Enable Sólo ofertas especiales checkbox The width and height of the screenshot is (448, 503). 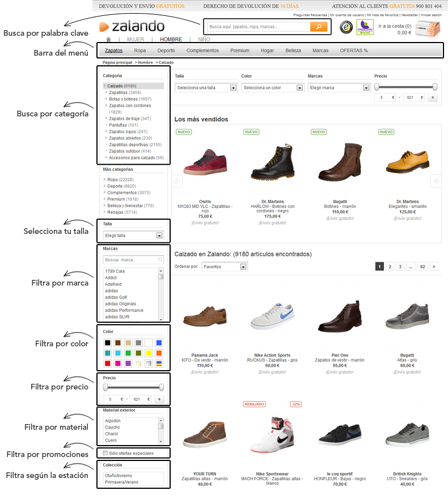105,453
